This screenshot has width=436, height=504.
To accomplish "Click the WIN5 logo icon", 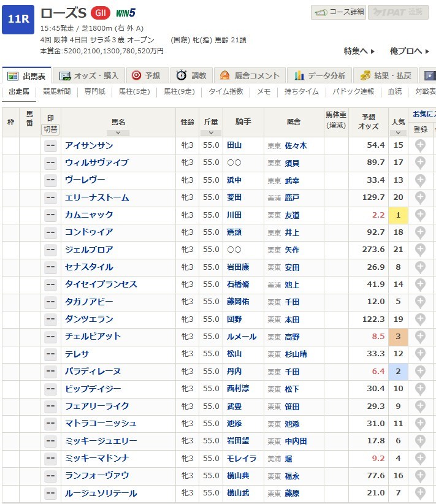I will [x=126, y=13].
